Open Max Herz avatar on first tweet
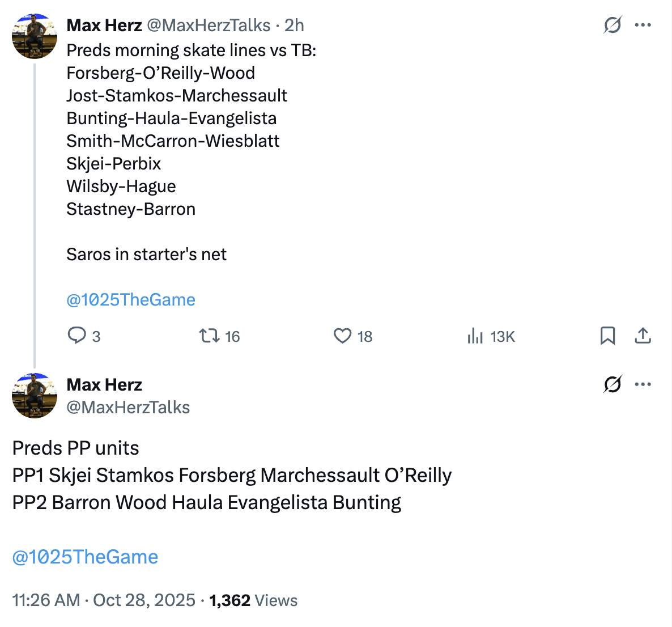This screenshot has width=672, height=627. click(35, 36)
